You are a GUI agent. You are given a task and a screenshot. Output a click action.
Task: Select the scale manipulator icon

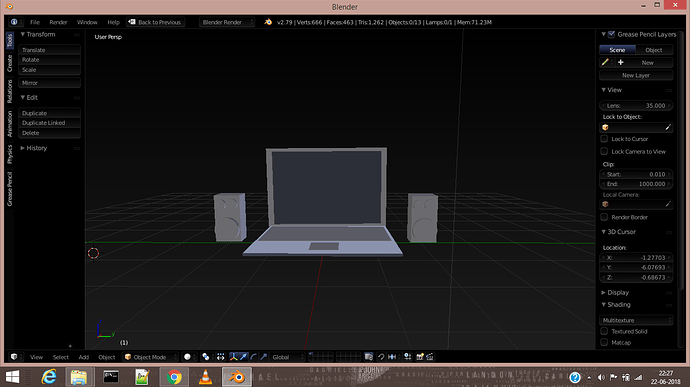263,357
